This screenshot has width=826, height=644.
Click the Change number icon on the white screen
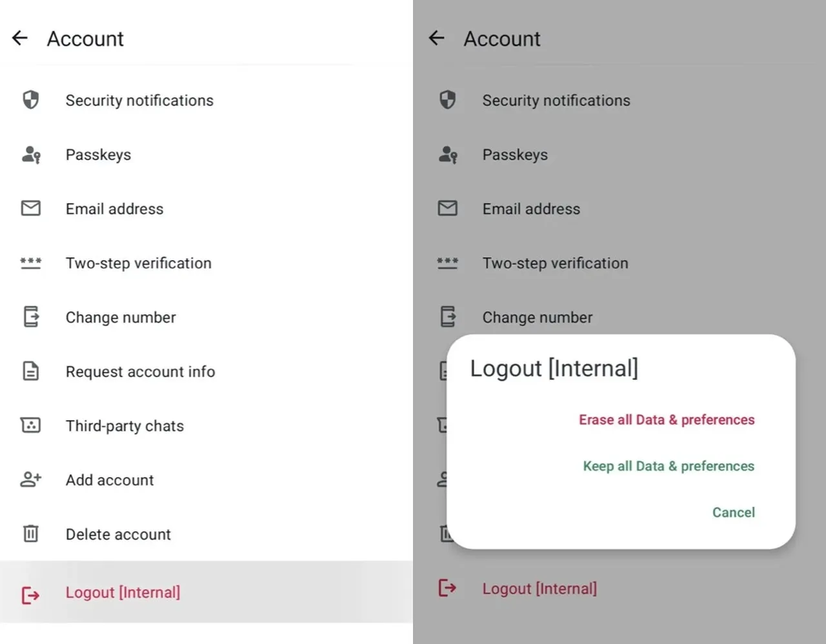click(31, 317)
